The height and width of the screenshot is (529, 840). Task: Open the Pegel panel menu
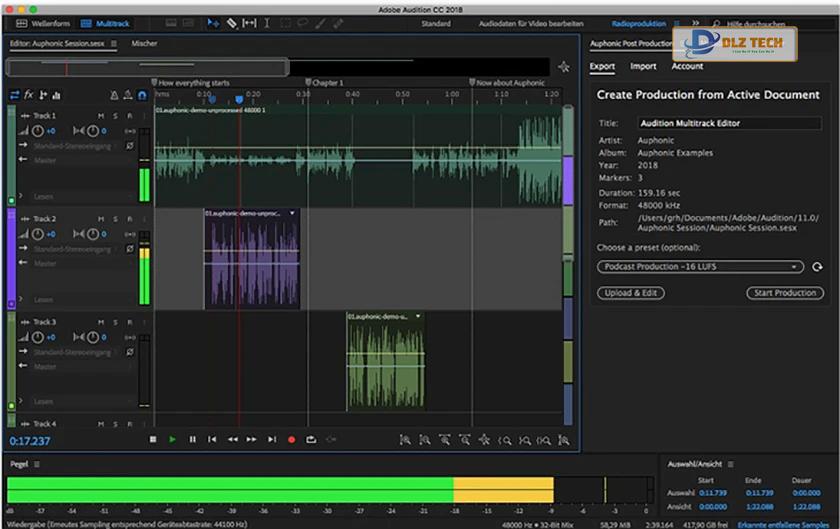[36, 464]
